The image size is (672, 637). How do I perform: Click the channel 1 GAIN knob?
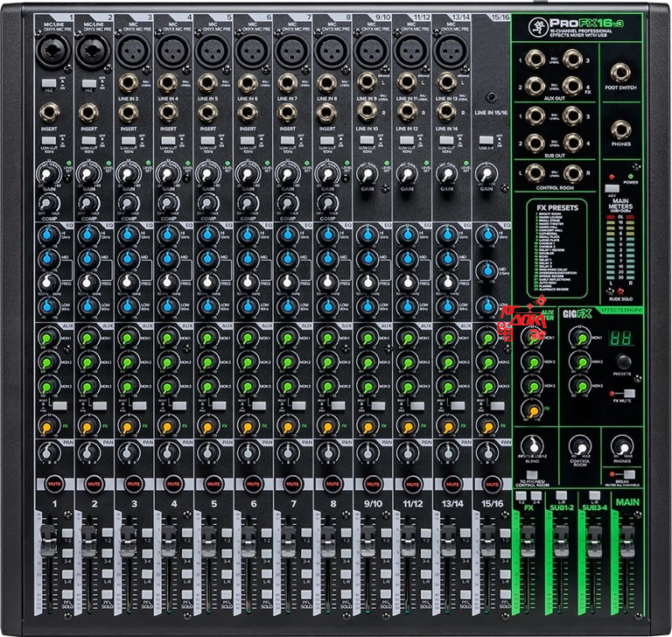click(x=48, y=175)
